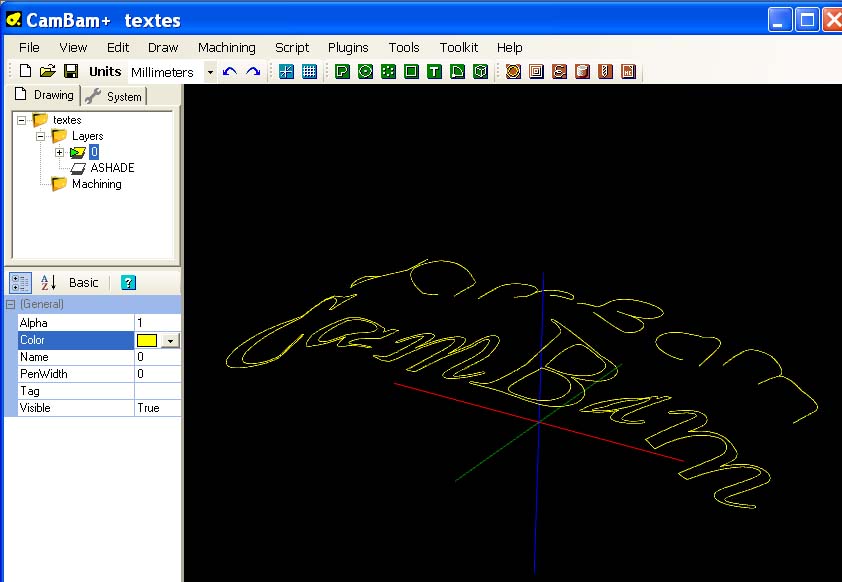Select layer 0 in tree
The height and width of the screenshot is (582, 842).
click(x=94, y=152)
